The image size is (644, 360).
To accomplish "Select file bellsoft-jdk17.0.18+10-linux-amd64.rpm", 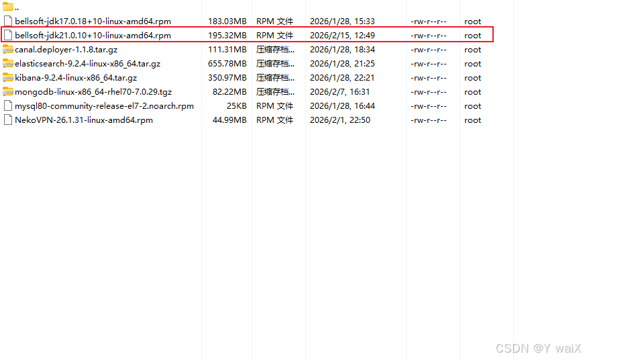I will pyautogui.click(x=93, y=21).
